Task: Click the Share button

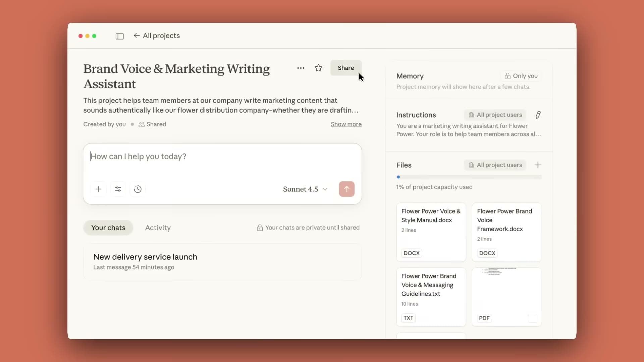Action: (x=346, y=68)
